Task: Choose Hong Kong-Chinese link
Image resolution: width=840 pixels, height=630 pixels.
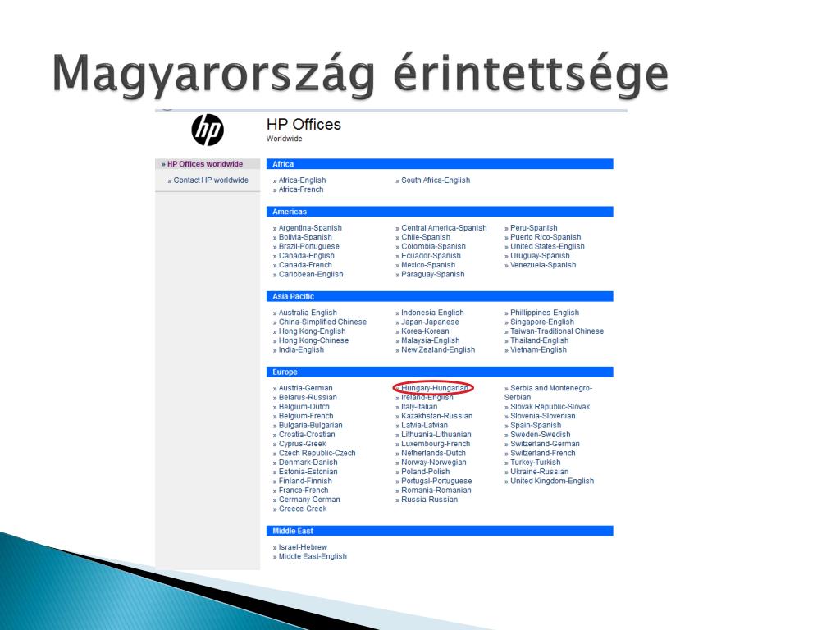Action: [313, 340]
